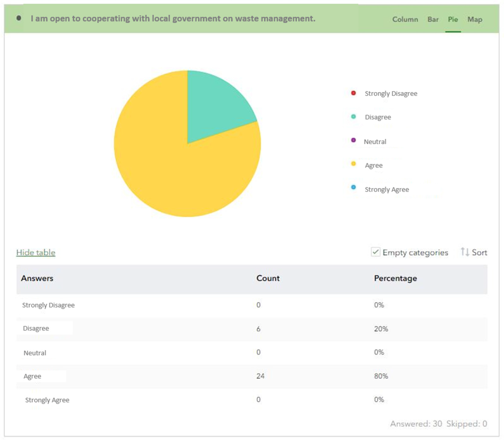Click the 80% percentage cell
This screenshot has height=442, width=504.
381,376
